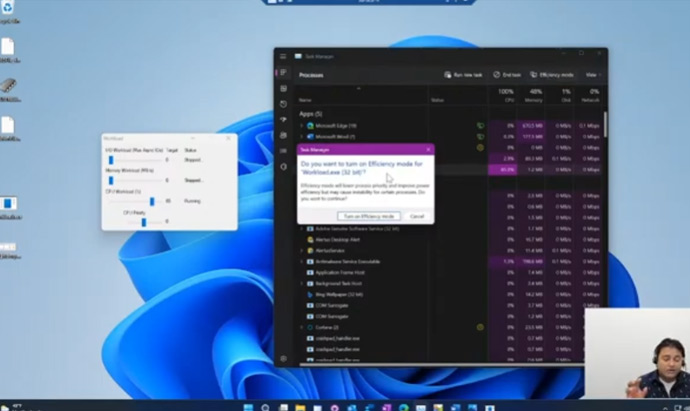
Task: Open Task Manager settings gear icon
Action: (283, 359)
